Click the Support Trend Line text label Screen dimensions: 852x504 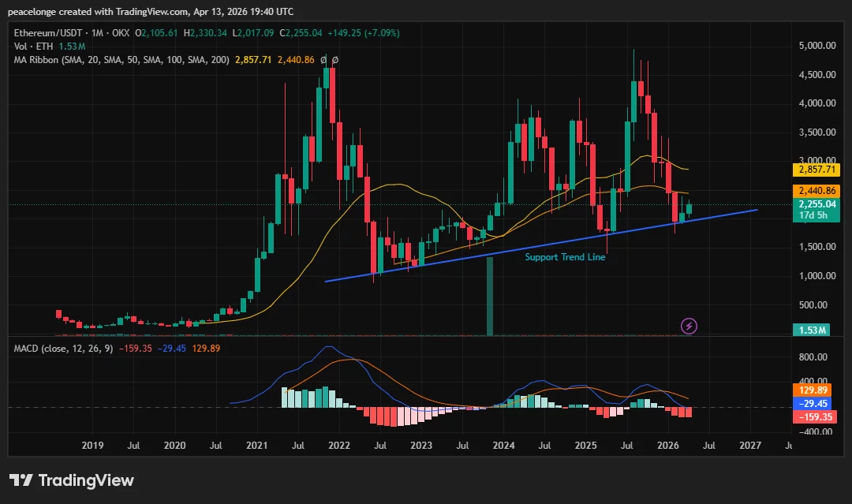(565, 256)
